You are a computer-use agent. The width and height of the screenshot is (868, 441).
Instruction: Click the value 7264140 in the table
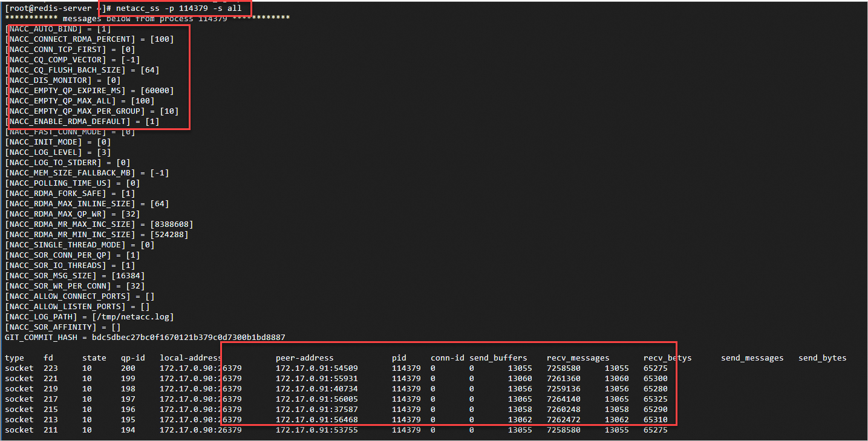[564, 399]
